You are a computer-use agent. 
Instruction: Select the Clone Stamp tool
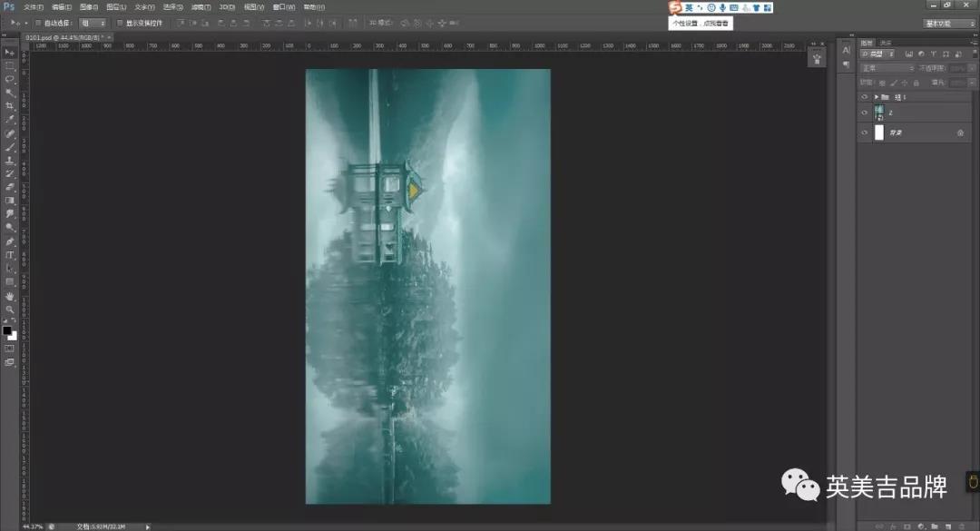coord(9,161)
